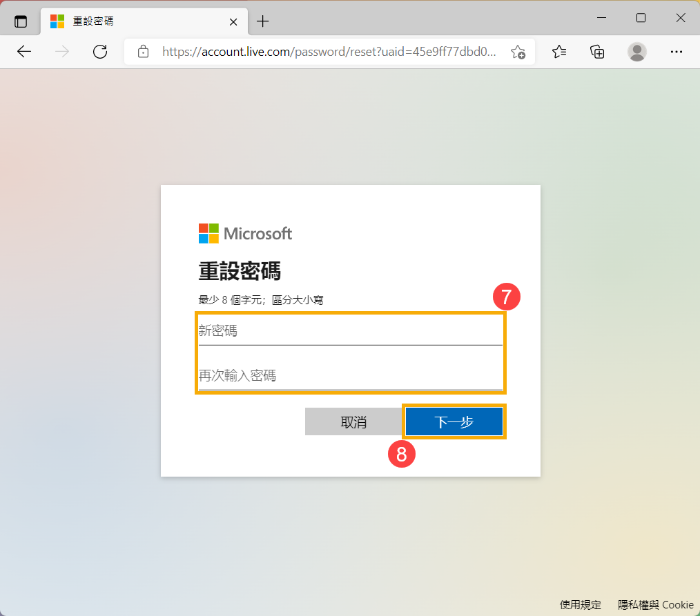Click the Microsoft logo
This screenshot has width=700, height=616.
(x=245, y=233)
